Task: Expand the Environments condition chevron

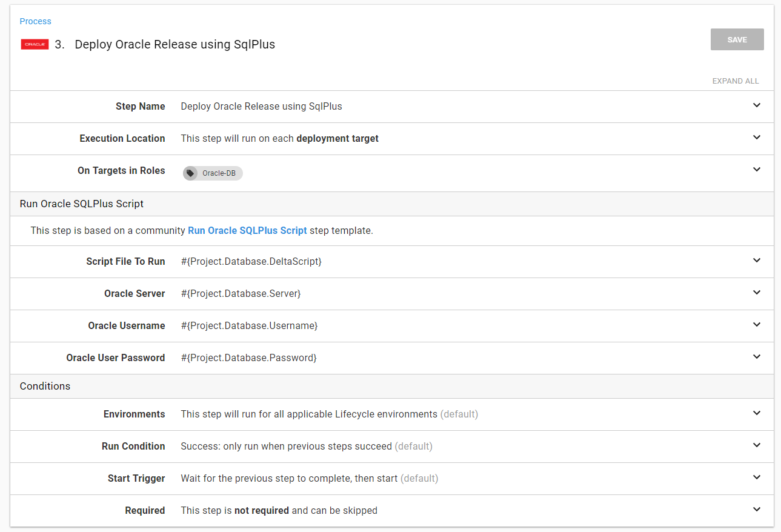Action: (756, 413)
